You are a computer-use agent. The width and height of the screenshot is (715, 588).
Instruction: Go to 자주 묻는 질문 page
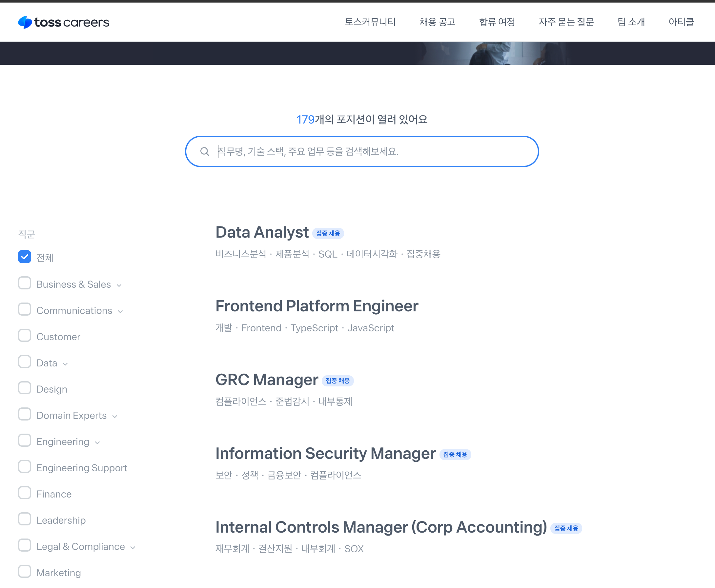[566, 22]
